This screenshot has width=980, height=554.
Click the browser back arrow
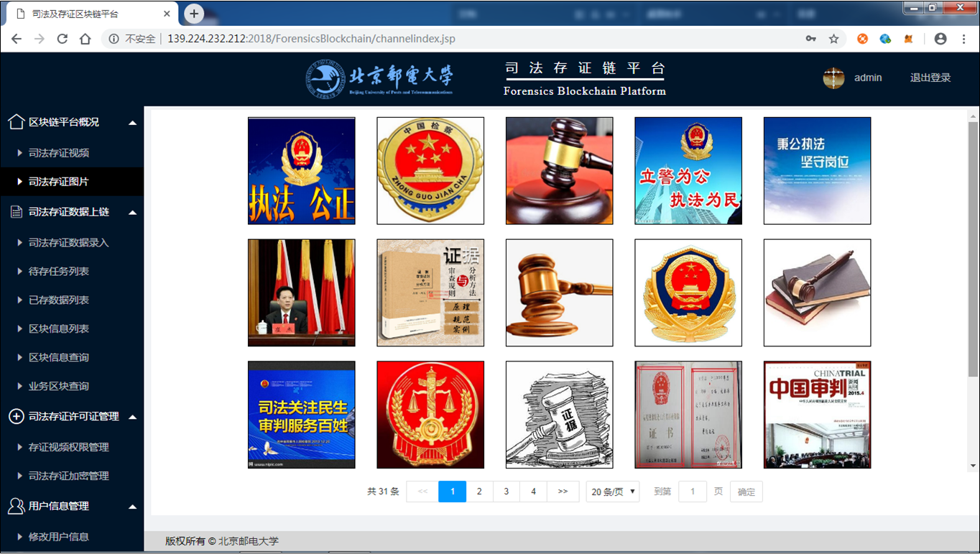pyautogui.click(x=17, y=39)
